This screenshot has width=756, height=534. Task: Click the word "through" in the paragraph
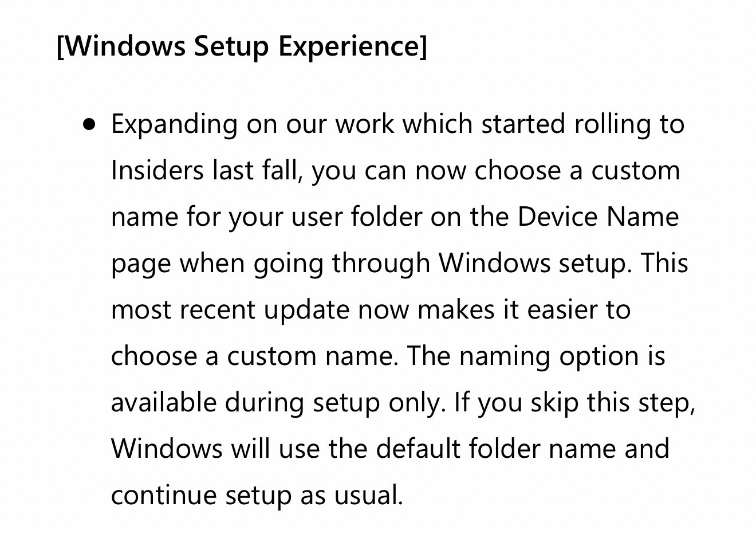click(381, 264)
